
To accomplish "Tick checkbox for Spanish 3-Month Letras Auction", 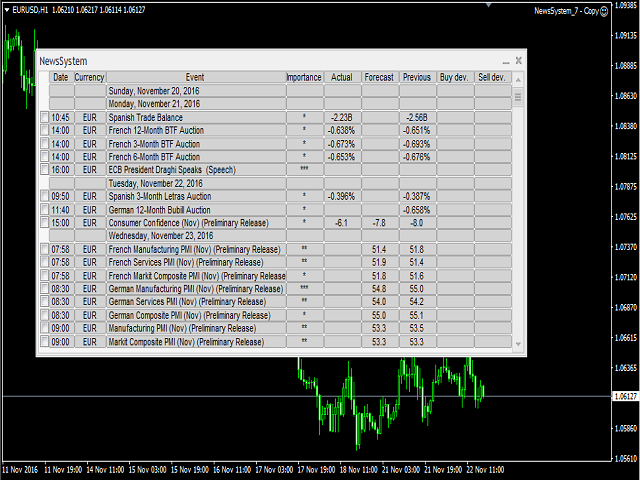I will pos(44,196).
